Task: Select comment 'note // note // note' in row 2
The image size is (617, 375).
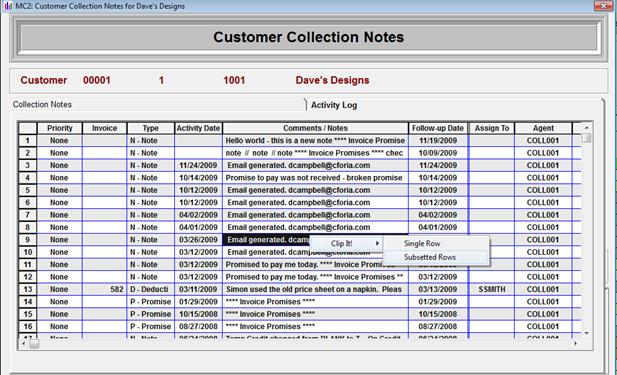Action: (315, 153)
